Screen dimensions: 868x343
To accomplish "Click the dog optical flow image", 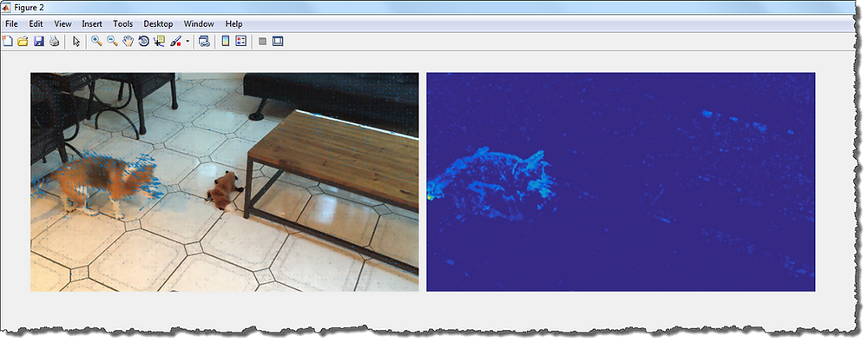I will pos(225,181).
